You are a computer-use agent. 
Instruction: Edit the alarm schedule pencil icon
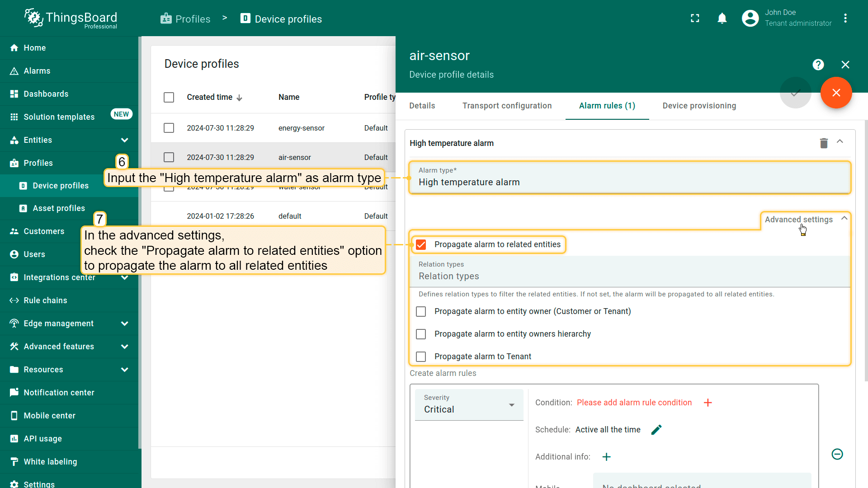(x=656, y=430)
